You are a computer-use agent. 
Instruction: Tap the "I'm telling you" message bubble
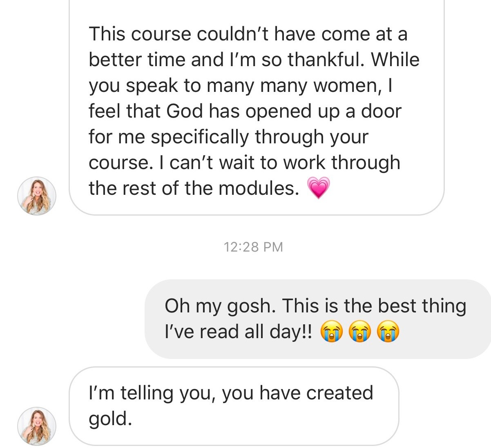pyautogui.click(x=234, y=406)
